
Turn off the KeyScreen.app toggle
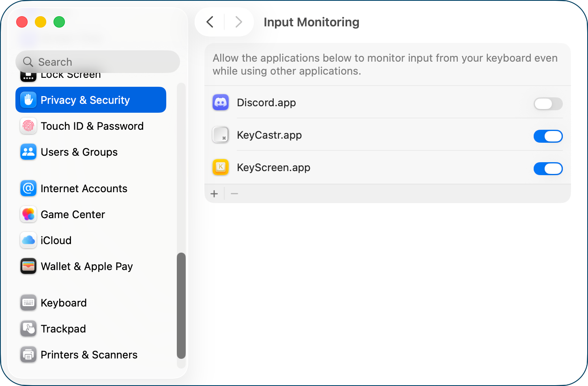[x=548, y=169]
